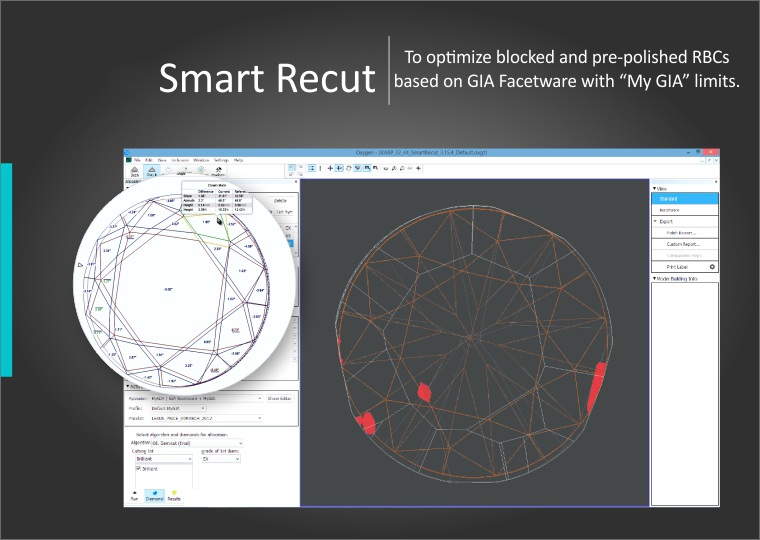Select the Standard view

click(x=684, y=199)
